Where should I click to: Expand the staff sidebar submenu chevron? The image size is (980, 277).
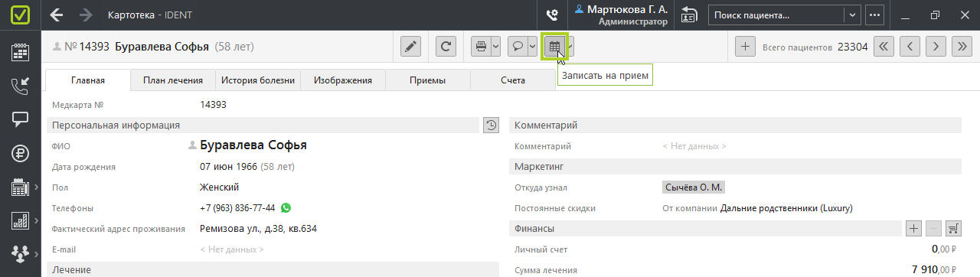36,253
